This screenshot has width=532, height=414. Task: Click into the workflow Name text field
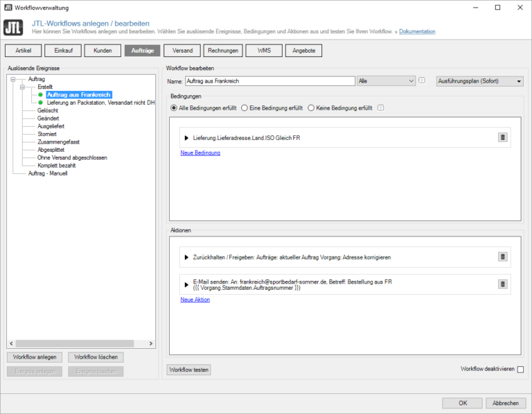[270, 81]
